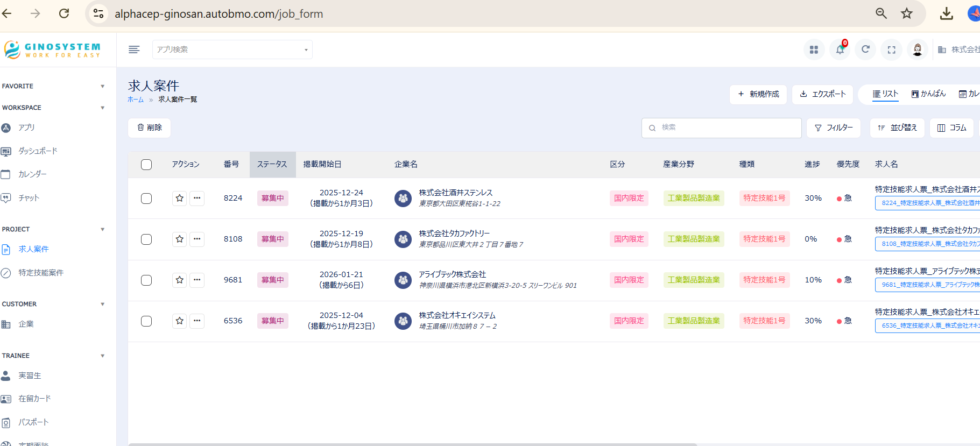Click the refresh icon in top toolbar
Image resolution: width=980 pixels, height=446 pixels.
pos(865,49)
